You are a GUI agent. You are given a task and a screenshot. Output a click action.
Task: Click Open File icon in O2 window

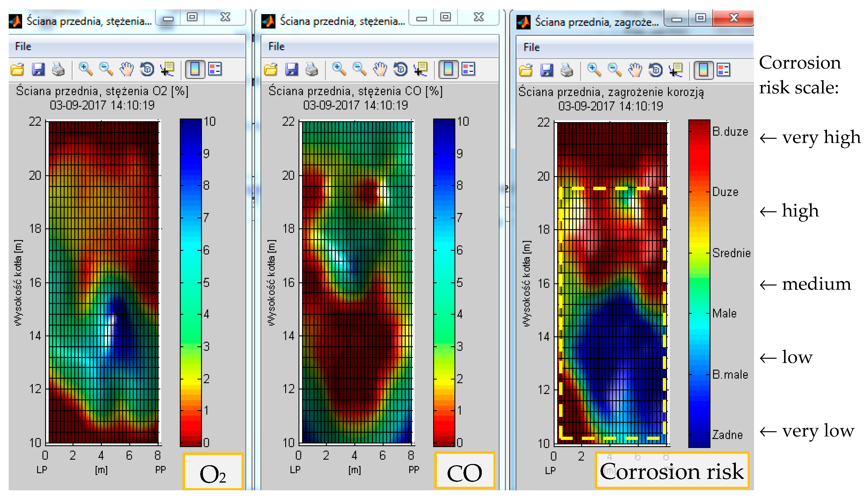tap(17, 70)
